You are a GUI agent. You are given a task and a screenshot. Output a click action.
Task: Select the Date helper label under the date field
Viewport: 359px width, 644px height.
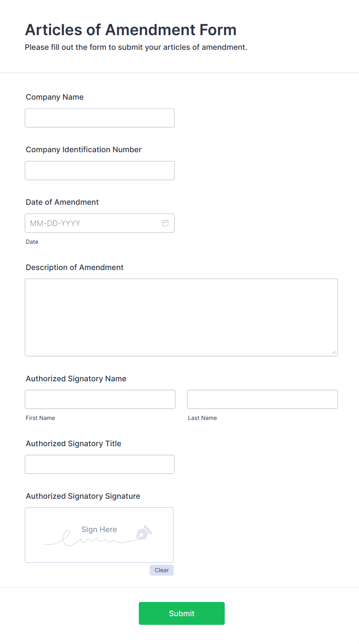tap(32, 241)
